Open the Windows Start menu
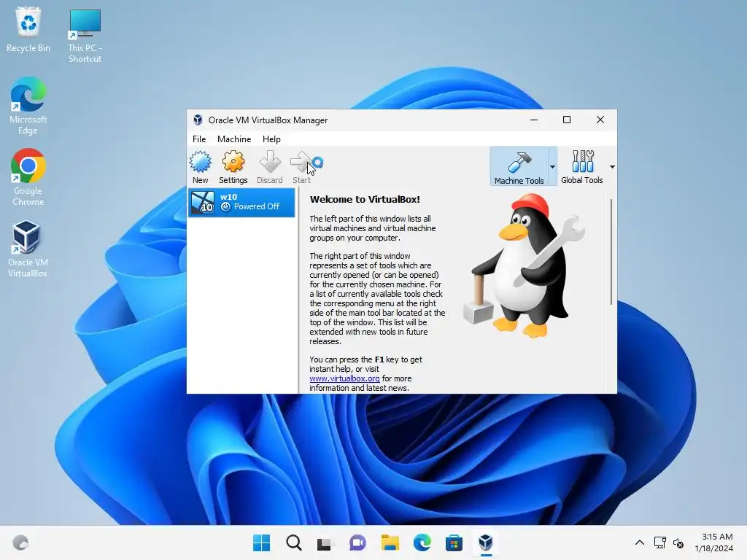This screenshot has height=560, width=747. (261, 542)
